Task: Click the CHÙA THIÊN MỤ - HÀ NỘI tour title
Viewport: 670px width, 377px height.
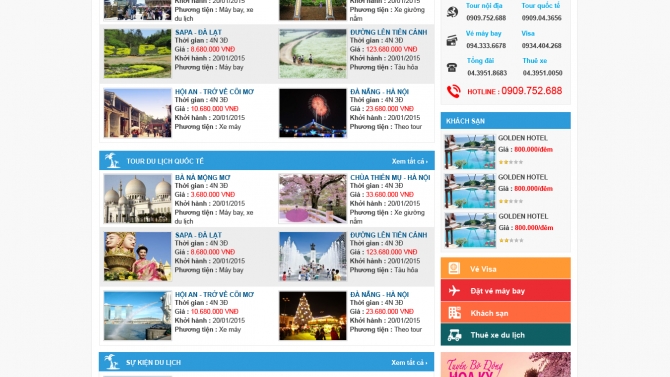Action: pyautogui.click(x=390, y=177)
